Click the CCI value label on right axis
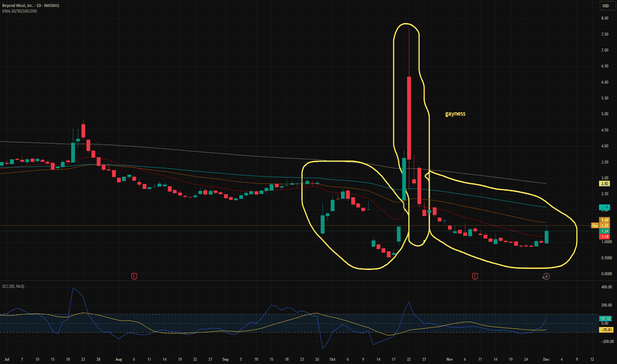 604,318
